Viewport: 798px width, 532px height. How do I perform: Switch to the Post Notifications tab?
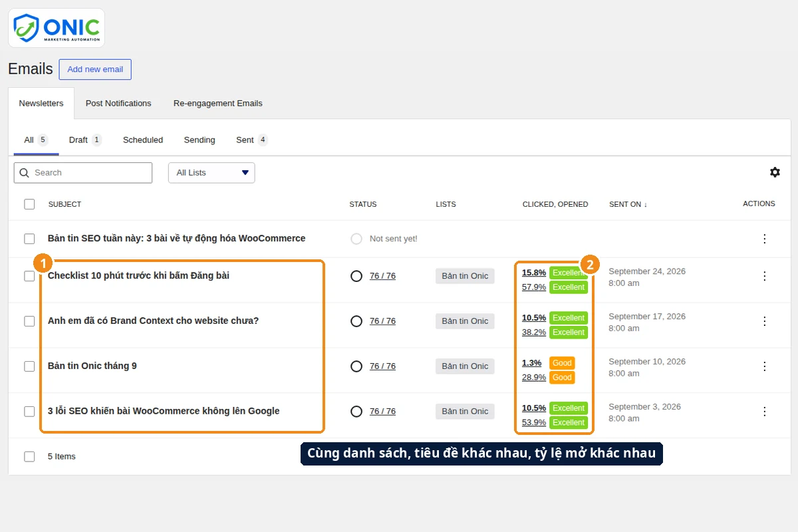[x=118, y=104]
